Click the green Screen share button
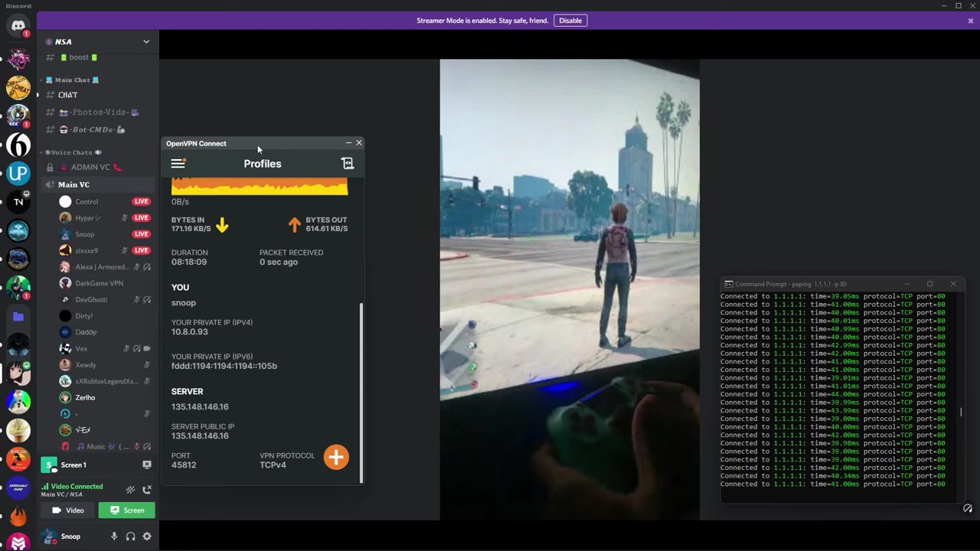980x551 pixels. (x=126, y=510)
